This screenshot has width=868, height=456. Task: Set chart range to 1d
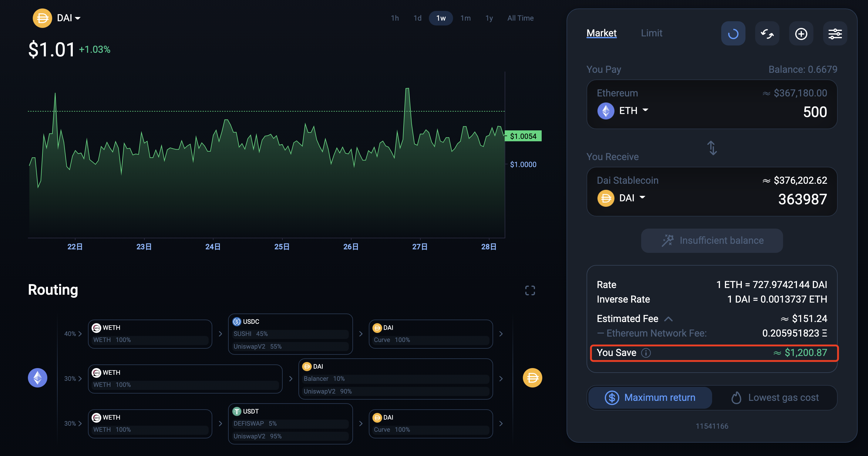[418, 18]
